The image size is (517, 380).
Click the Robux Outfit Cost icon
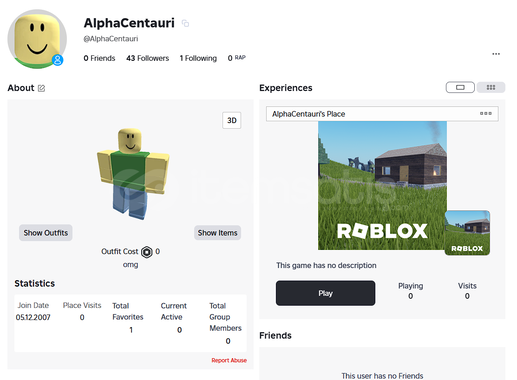tap(147, 252)
